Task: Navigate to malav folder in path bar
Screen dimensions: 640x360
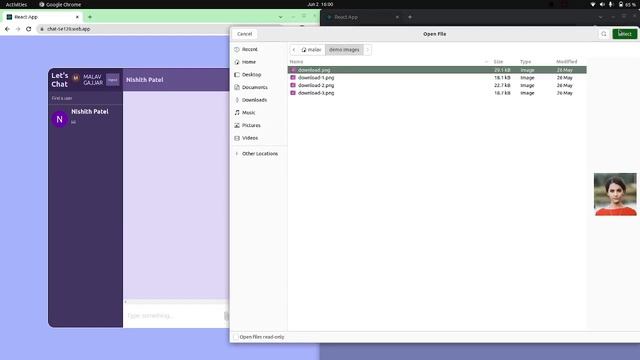Action: point(311,50)
